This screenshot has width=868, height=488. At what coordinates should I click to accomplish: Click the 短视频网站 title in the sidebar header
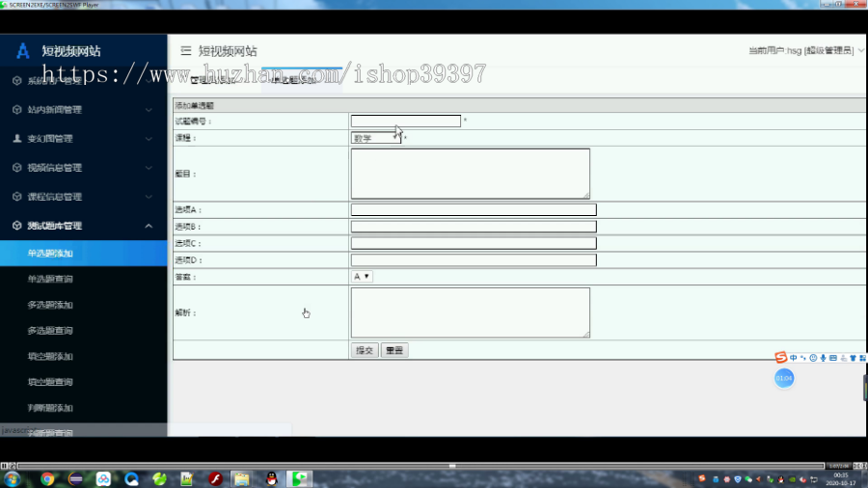(x=71, y=51)
